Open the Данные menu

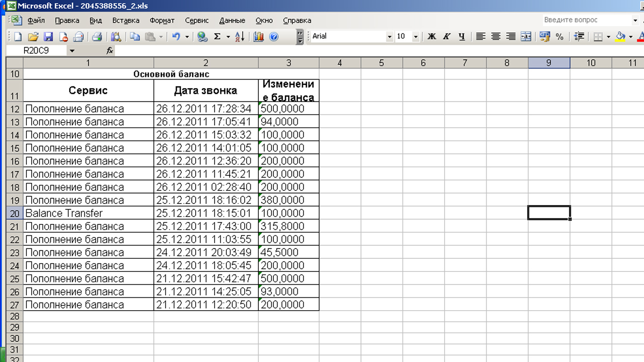(232, 20)
